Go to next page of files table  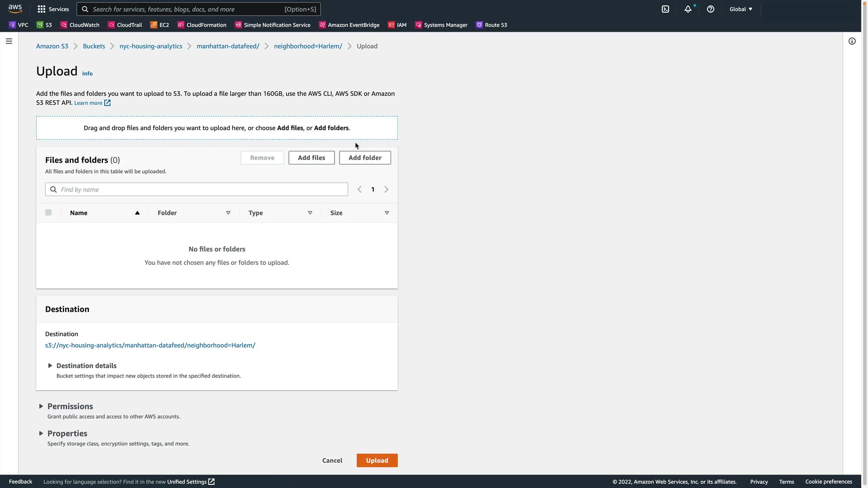coord(387,189)
